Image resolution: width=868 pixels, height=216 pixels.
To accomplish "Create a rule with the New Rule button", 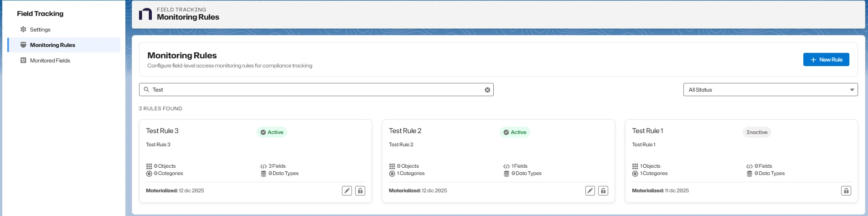I will click(826, 60).
